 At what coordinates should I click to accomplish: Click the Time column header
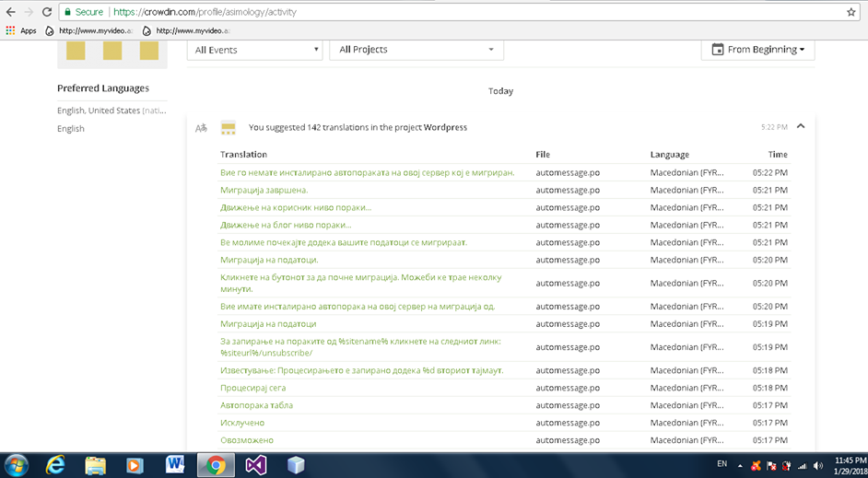(x=777, y=155)
